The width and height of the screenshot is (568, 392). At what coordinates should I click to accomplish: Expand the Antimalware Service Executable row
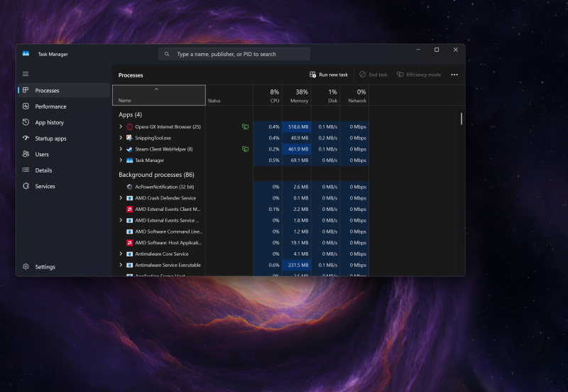pyautogui.click(x=121, y=265)
